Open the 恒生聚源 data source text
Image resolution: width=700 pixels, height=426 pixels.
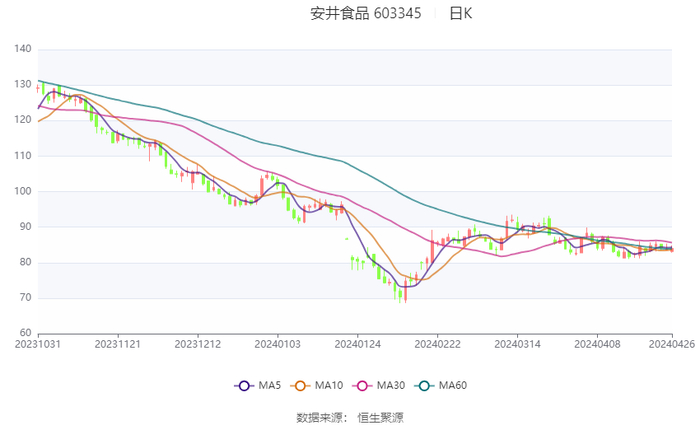[x=381, y=416]
